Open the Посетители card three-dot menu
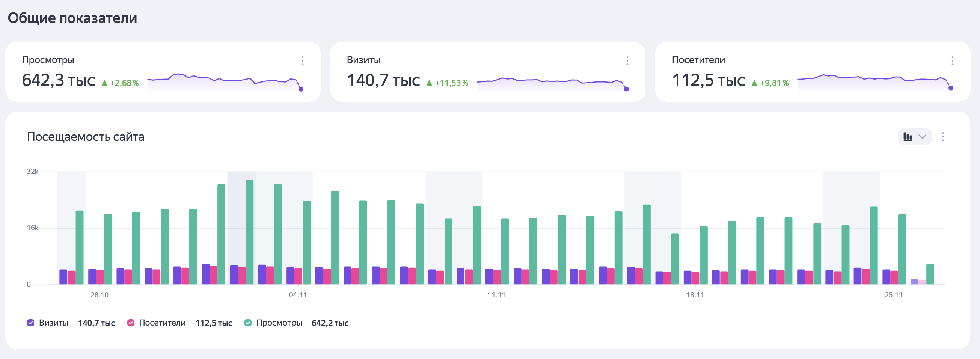 point(952,61)
